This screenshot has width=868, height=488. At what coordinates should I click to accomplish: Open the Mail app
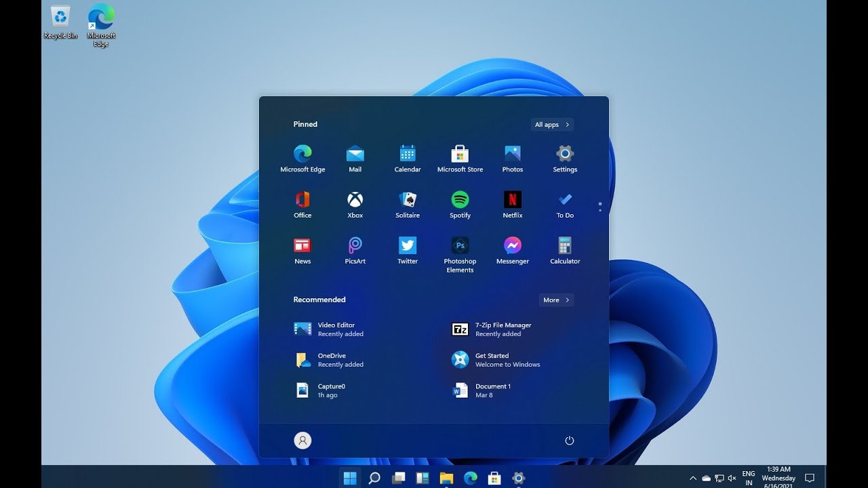click(x=355, y=159)
